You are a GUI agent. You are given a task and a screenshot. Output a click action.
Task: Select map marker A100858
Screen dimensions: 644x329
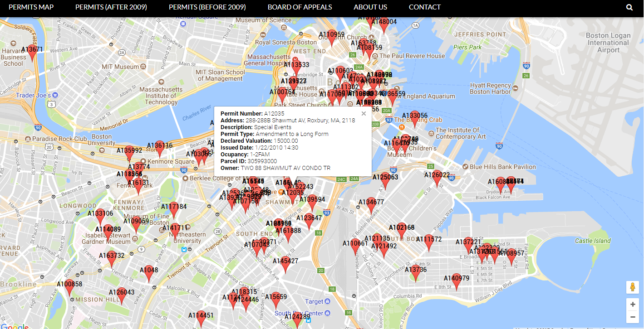(69, 288)
